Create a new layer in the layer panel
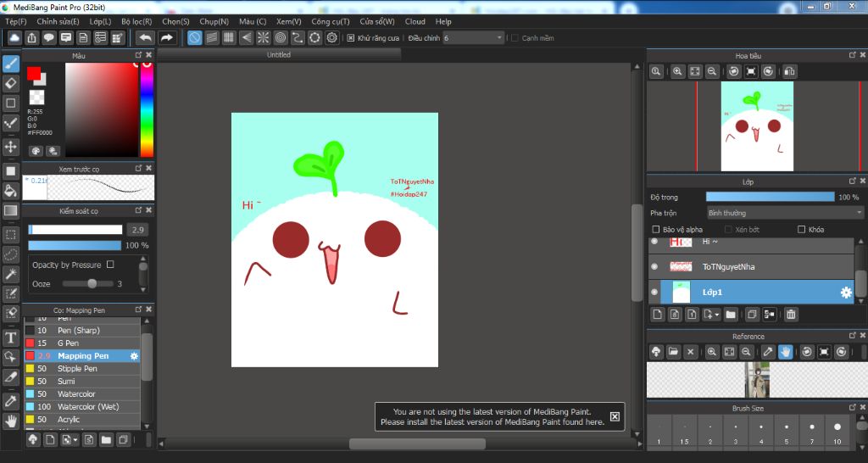The width and height of the screenshot is (868, 463). [x=657, y=315]
